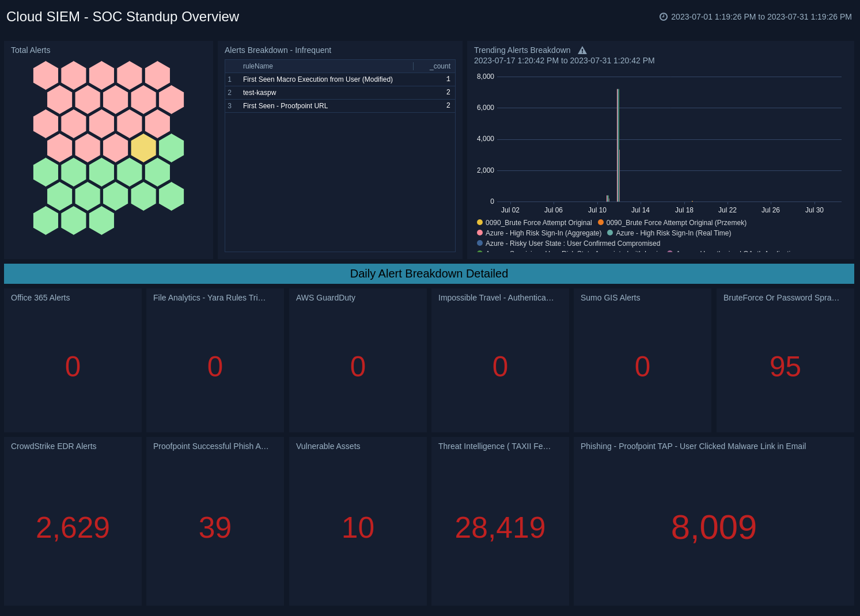860x616 pixels.
Task: Click the 2,629 count on CrowdStrike EDR Alerts
Action: pos(73,527)
